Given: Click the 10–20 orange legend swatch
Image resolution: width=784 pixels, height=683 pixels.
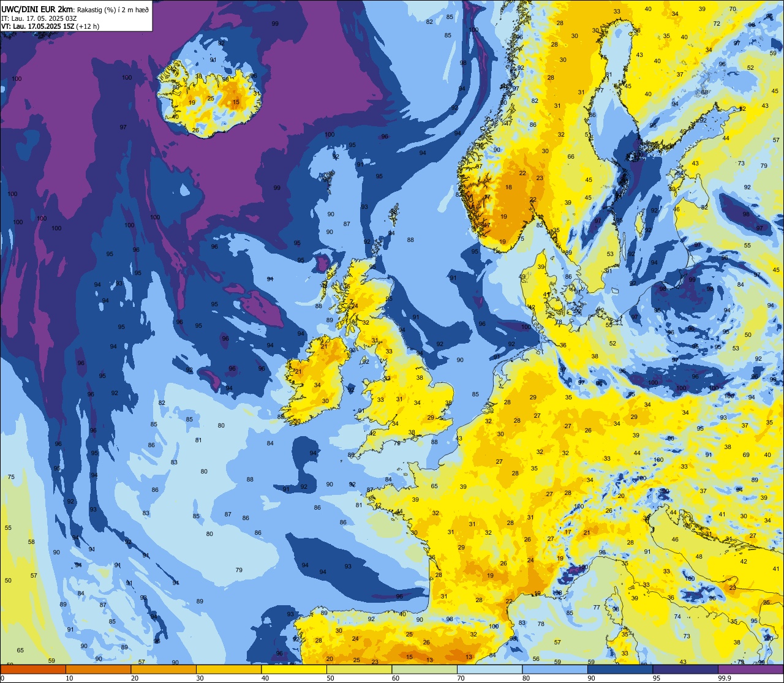Looking at the screenshot, I should [x=98, y=669].
